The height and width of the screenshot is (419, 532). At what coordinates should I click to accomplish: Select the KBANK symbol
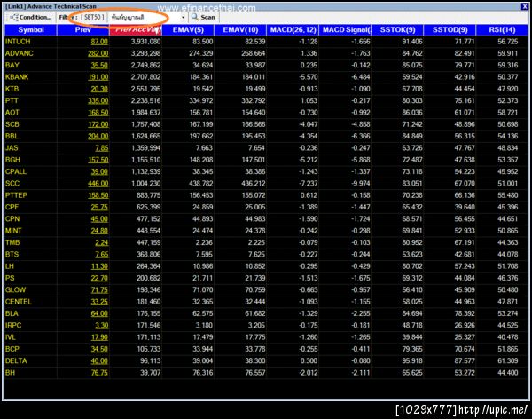(x=17, y=77)
